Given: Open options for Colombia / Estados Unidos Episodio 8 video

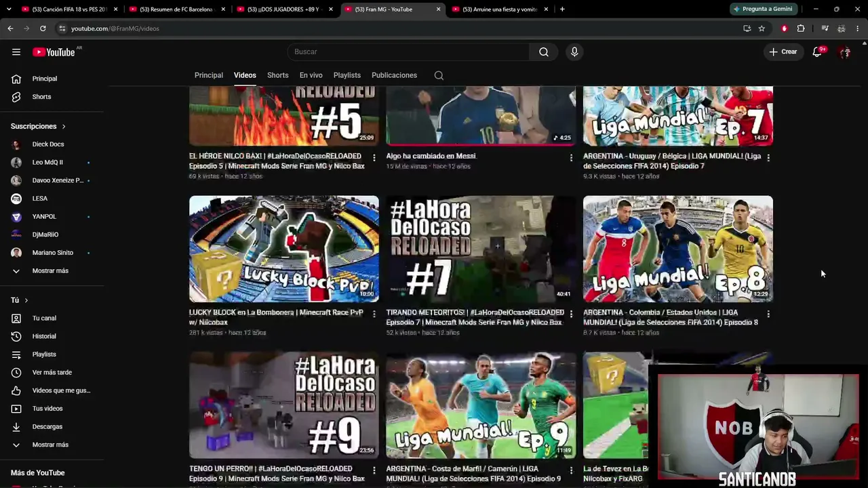Looking at the screenshot, I should pyautogui.click(x=768, y=314).
